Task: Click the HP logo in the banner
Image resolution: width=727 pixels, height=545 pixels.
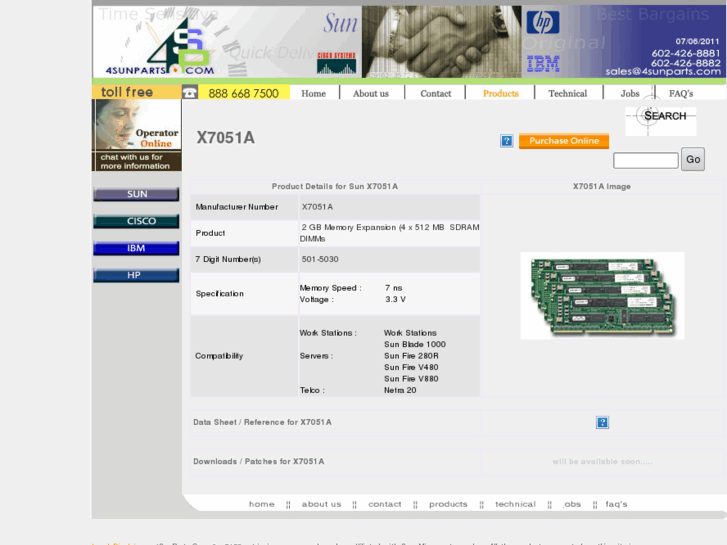Action: coord(542,22)
